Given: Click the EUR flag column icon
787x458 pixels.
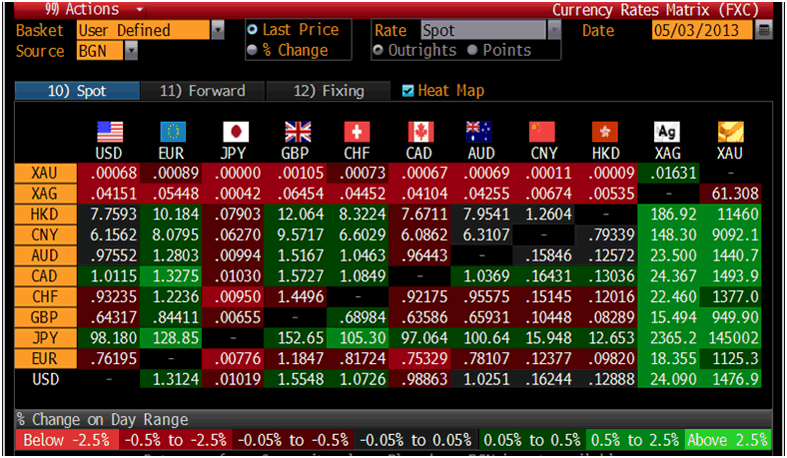Looking at the screenshot, I should [x=173, y=132].
